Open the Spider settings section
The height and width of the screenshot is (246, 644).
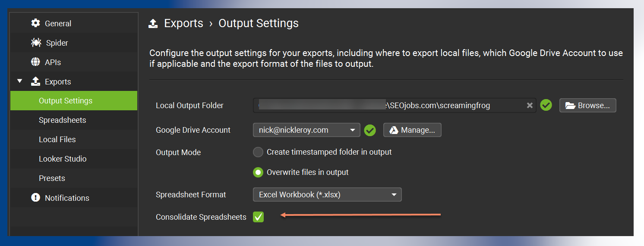tap(74, 43)
